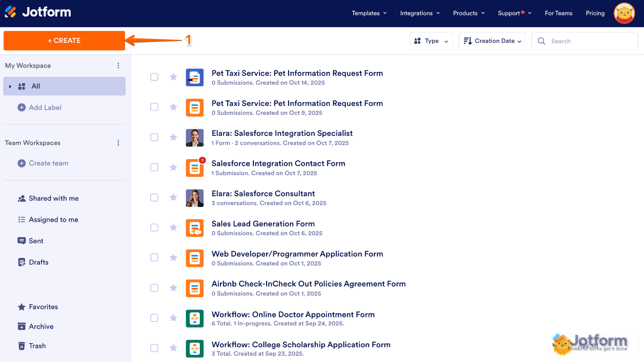Open the Archive folder icon
644x362 pixels.
coord(21,326)
